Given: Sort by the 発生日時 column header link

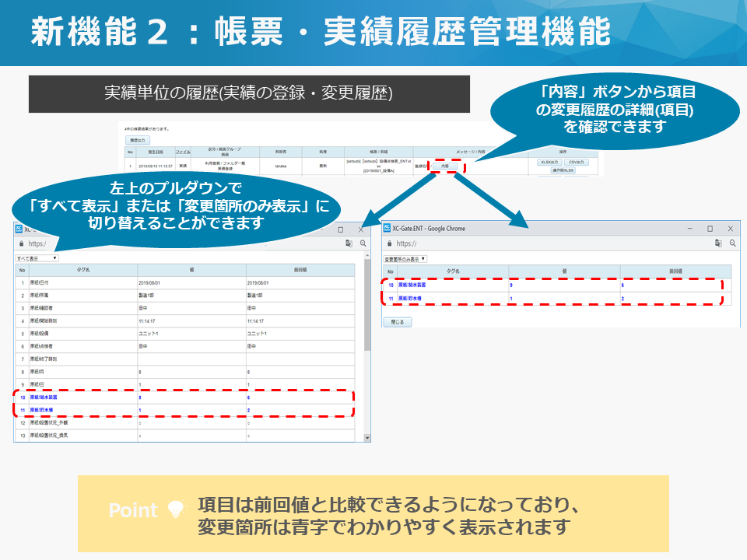Looking at the screenshot, I should pos(156,152).
